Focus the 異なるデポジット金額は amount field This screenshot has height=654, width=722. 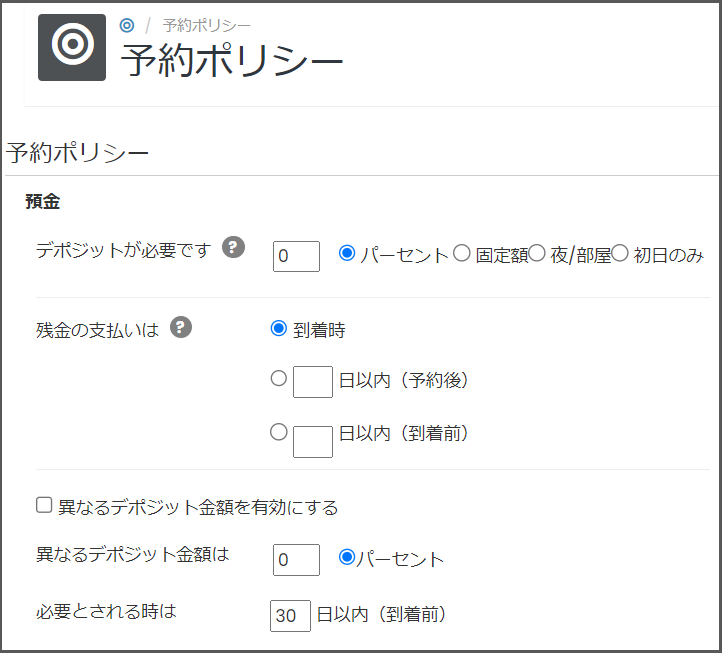coord(296,560)
